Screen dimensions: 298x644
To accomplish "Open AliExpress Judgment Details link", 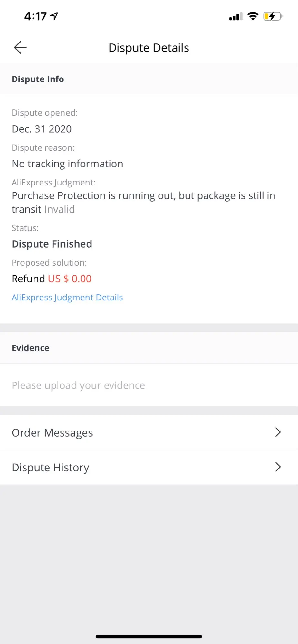I will point(67,297).
